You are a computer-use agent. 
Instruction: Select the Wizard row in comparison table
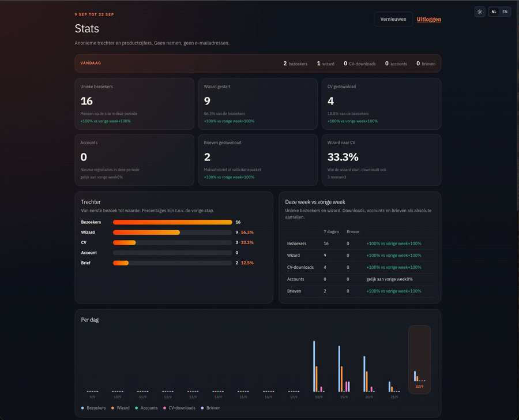[360, 256]
